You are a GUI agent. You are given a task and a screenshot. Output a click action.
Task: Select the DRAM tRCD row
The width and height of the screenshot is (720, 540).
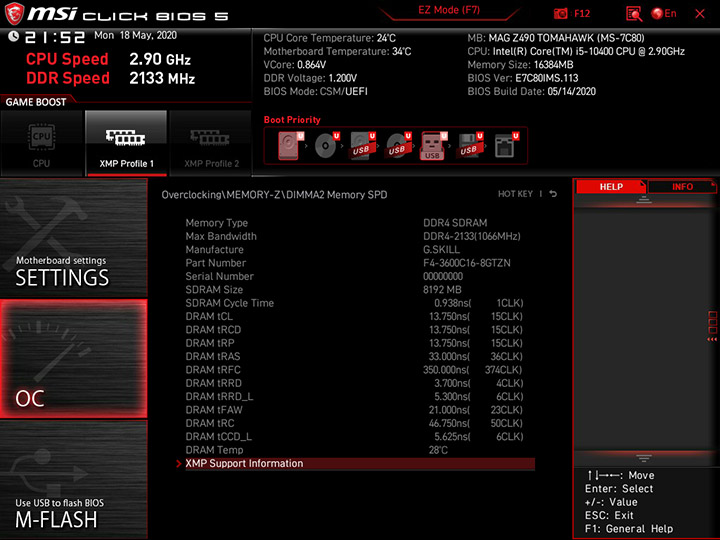coord(360,330)
